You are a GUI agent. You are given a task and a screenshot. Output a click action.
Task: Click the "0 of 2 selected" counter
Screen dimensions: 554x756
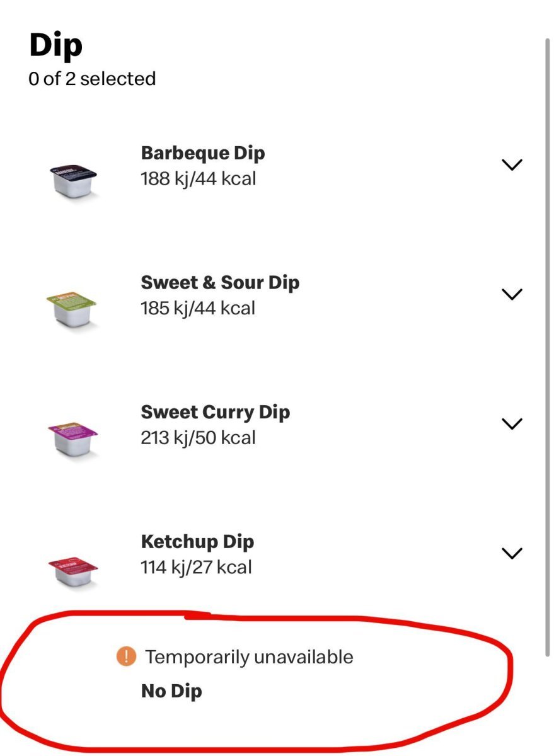tap(92, 79)
